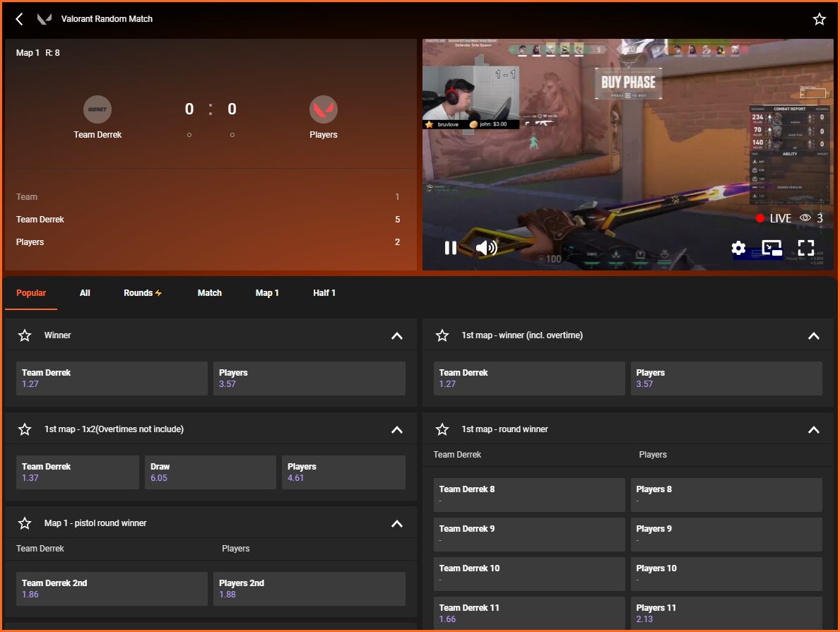
Task: Select Players 8 round winner
Action: 726,495
